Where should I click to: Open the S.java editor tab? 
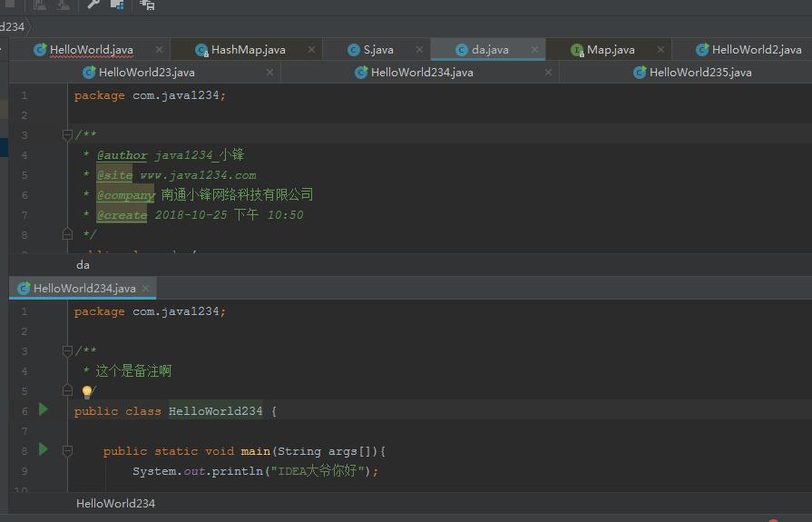377,50
